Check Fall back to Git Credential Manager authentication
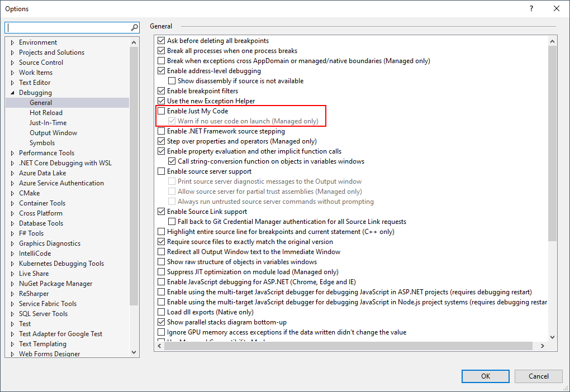The image size is (570, 392). click(172, 222)
